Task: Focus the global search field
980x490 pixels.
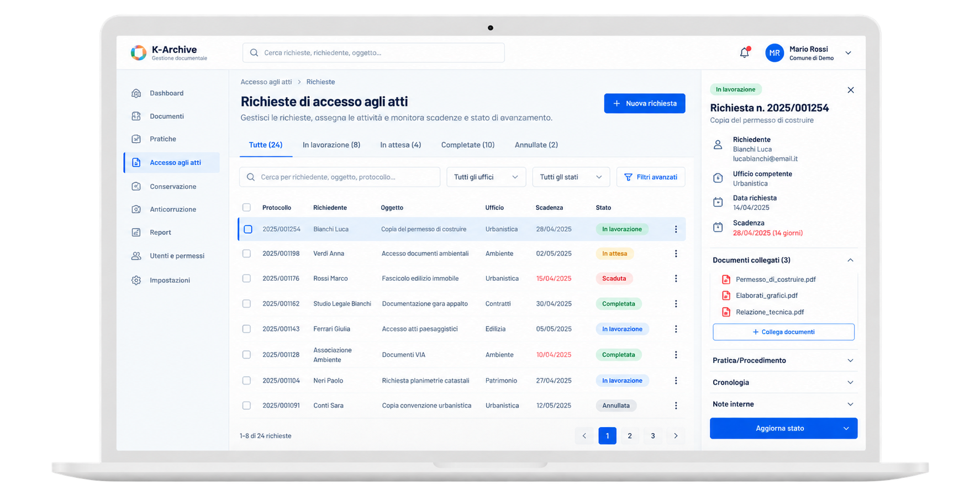Action: pyautogui.click(x=373, y=52)
